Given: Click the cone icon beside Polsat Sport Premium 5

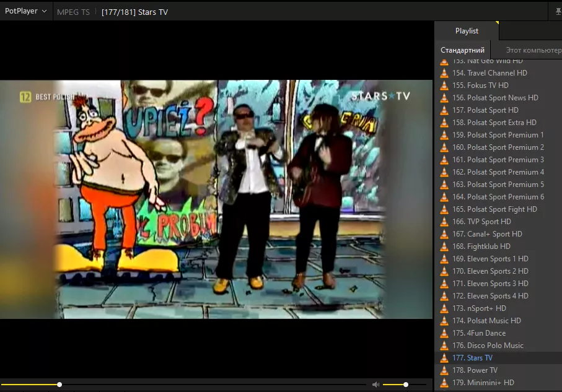Looking at the screenshot, I should point(444,185).
